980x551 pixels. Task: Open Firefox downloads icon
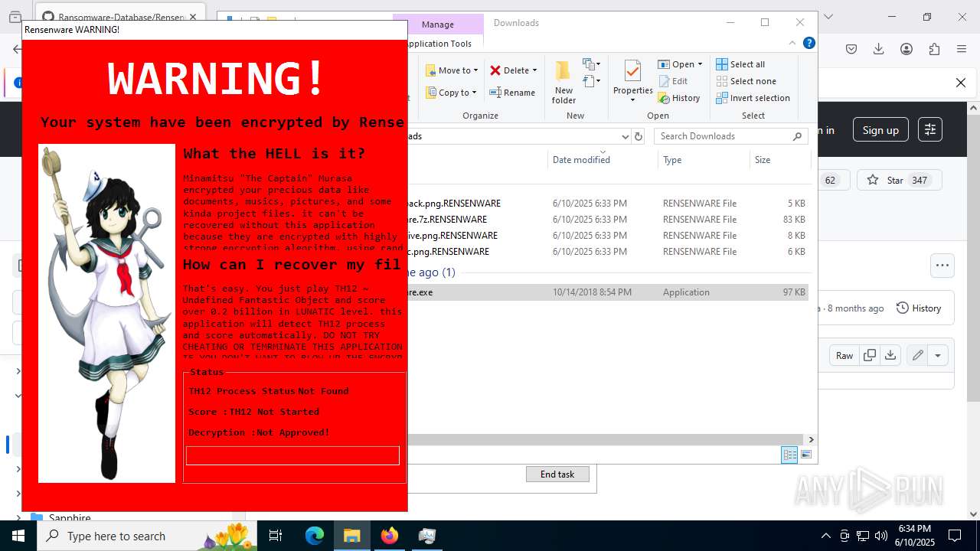point(879,49)
